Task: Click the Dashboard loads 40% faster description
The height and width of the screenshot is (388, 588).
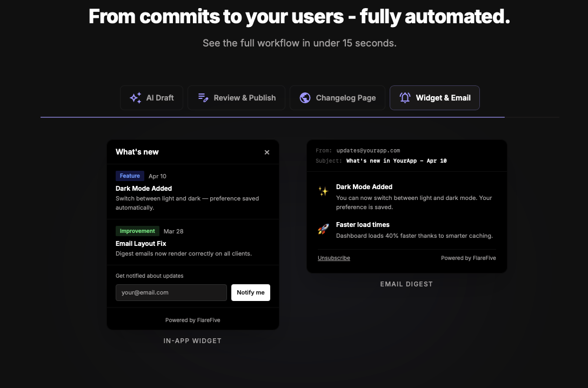Action: [415, 236]
